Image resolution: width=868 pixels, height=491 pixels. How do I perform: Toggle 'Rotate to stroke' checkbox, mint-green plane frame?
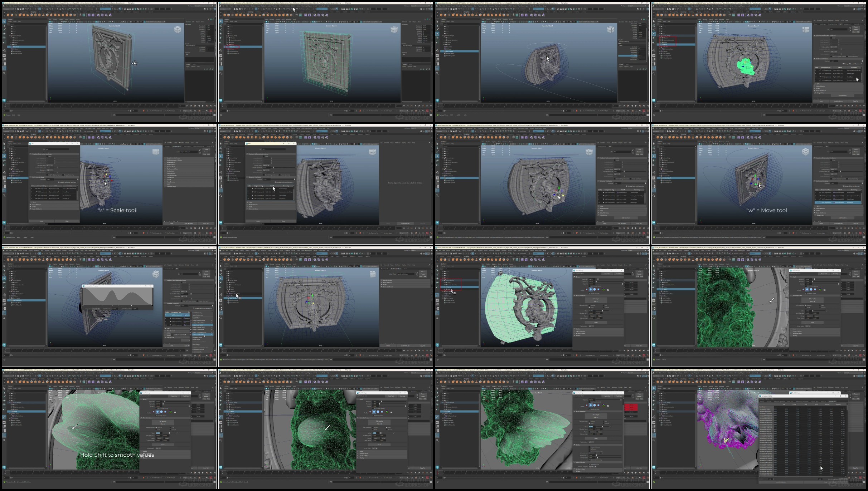[590, 293]
